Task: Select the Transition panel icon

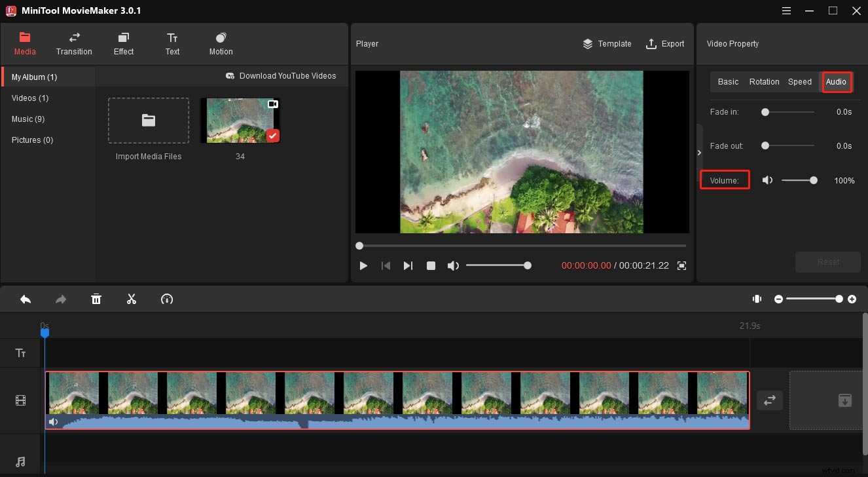Action: coord(74,43)
